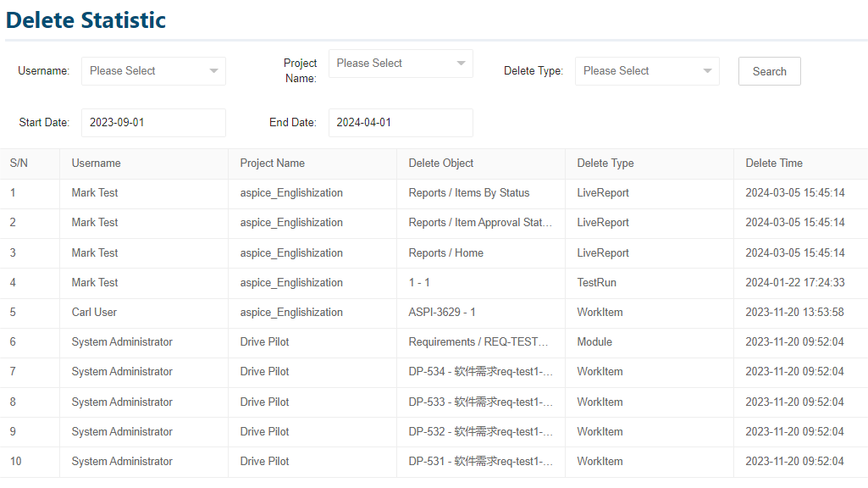Click the Delete Time column header
The image size is (868, 488).
tap(774, 163)
